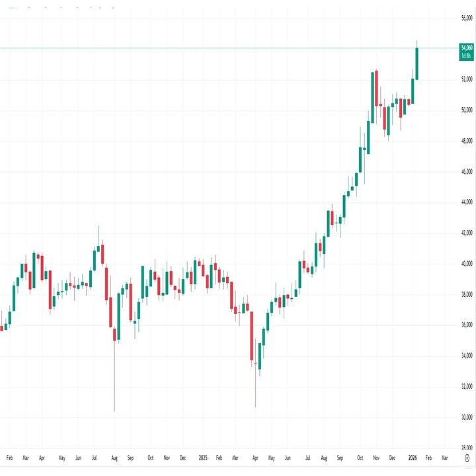476x476 pixels.
Task: Click the 54,060 current price label
Action: click(466, 48)
